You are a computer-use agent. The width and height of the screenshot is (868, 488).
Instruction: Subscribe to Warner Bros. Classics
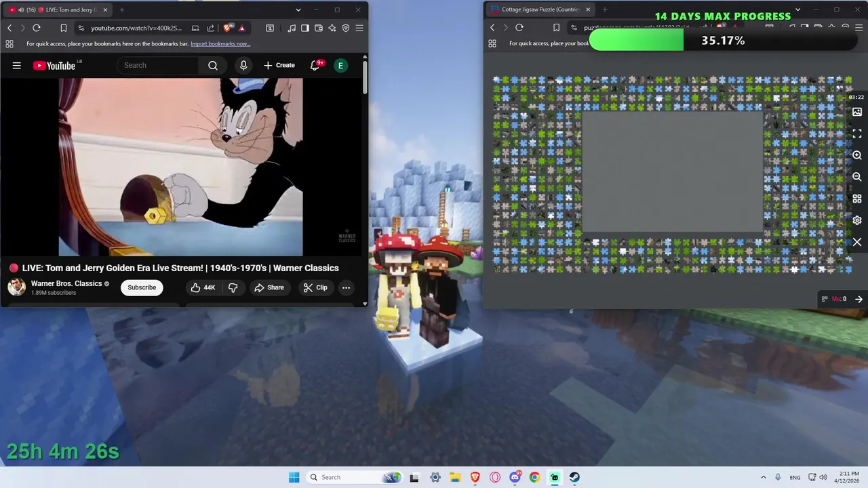[142, 287]
